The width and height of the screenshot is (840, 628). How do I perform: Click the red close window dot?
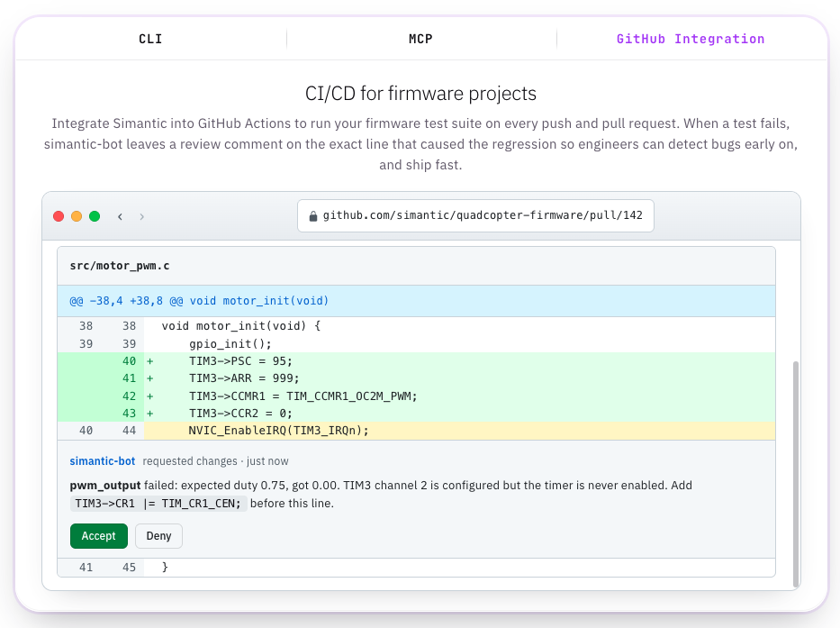pyautogui.click(x=59, y=216)
